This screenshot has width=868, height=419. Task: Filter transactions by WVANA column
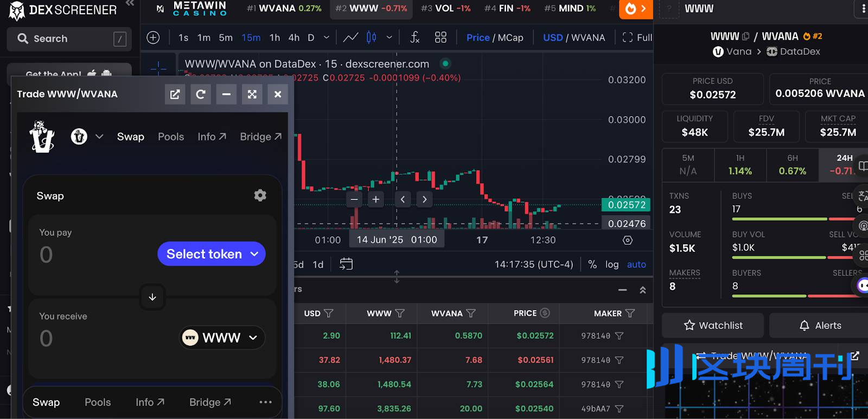[x=471, y=313]
